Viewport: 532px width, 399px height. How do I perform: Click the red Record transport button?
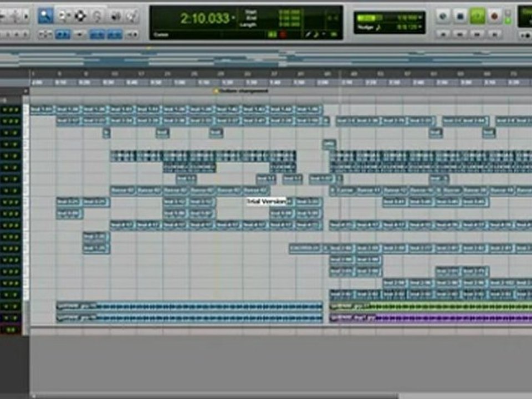point(494,16)
